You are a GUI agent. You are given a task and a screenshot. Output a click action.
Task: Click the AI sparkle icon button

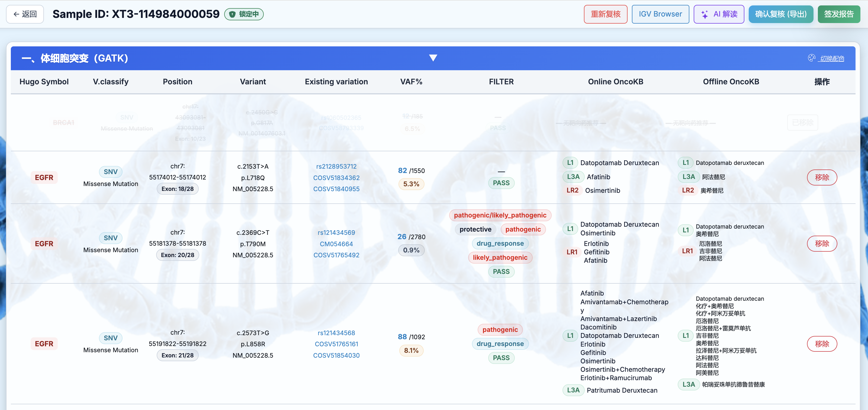coord(719,14)
